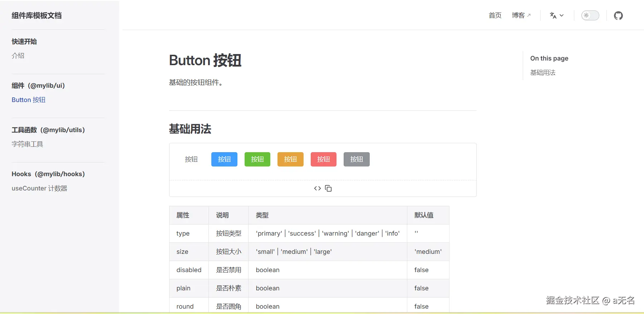The width and height of the screenshot is (644, 314).
Task: Open the GitHub repository icon
Action: (618, 15)
